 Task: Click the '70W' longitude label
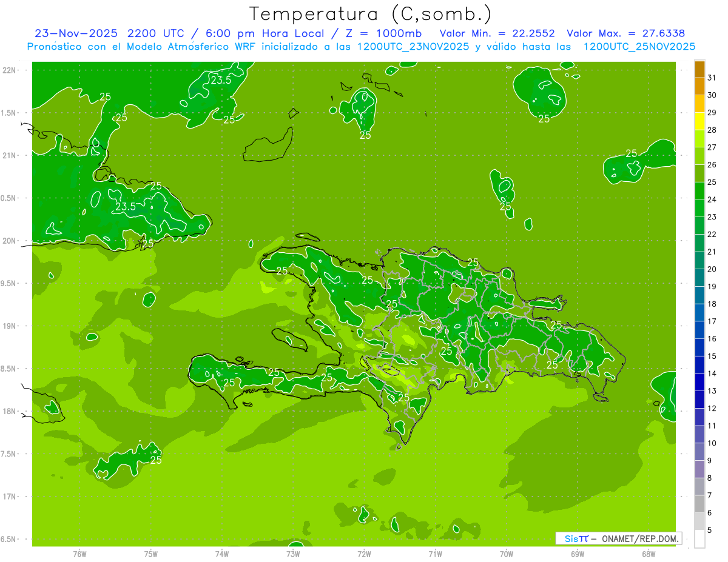[x=507, y=554]
